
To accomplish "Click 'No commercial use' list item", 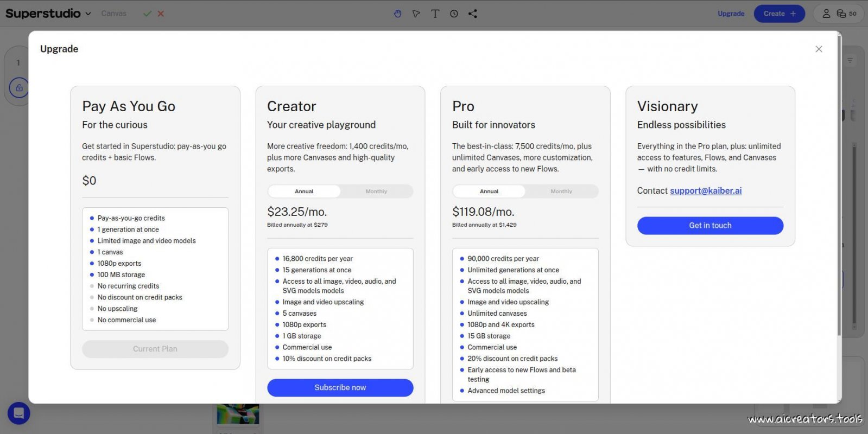I will (126, 320).
